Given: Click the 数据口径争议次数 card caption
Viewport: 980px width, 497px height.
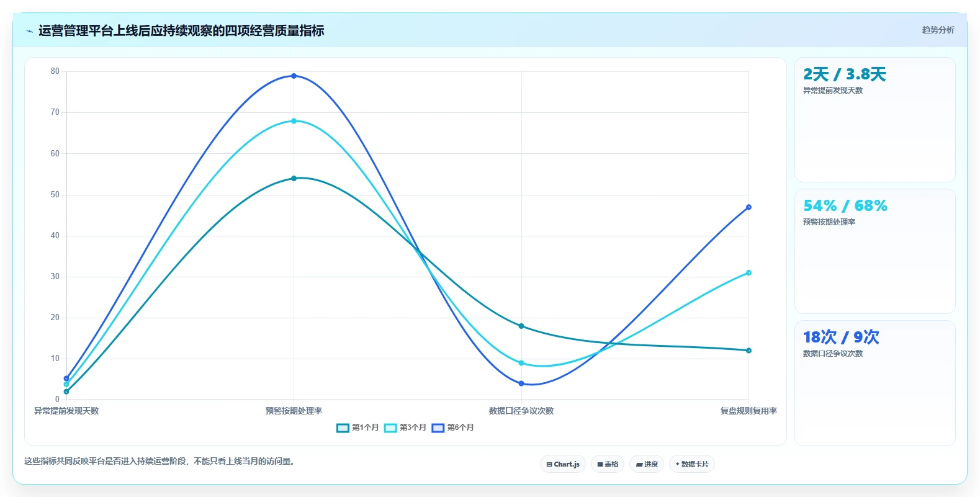Looking at the screenshot, I should 833,354.
